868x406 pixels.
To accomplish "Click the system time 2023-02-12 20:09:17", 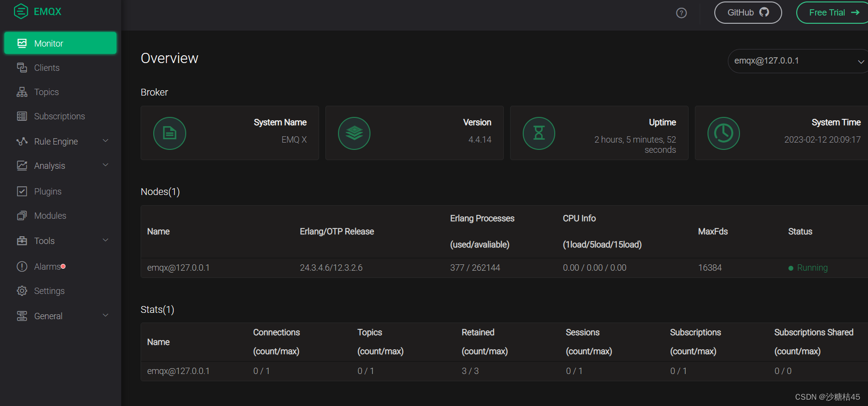I will click(822, 140).
